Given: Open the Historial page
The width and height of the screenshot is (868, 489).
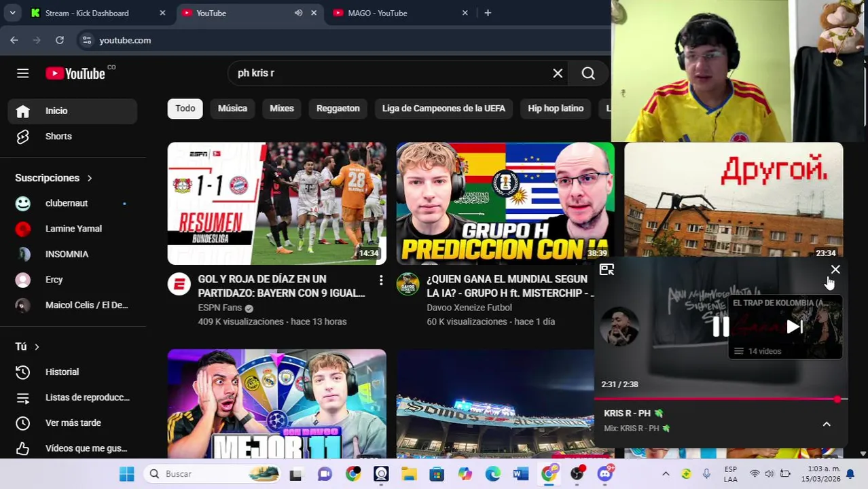Looking at the screenshot, I should [x=73, y=372].
